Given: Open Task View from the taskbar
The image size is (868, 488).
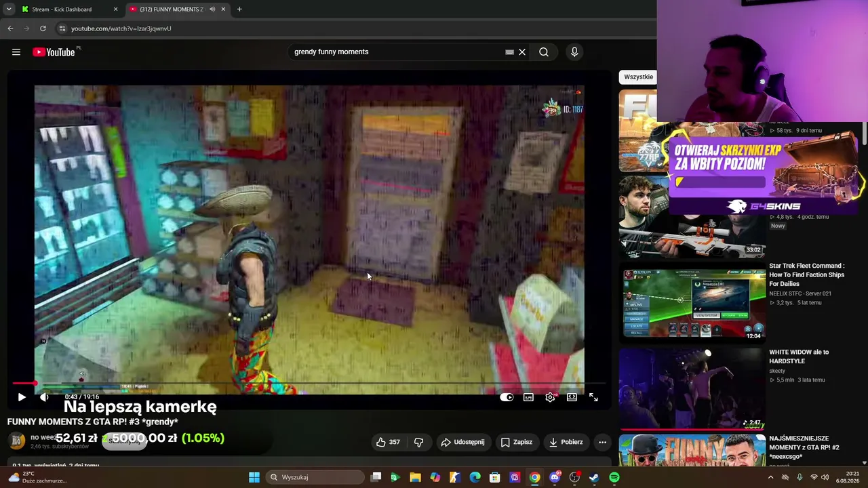Looking at the screenshot, I should 376,477.
